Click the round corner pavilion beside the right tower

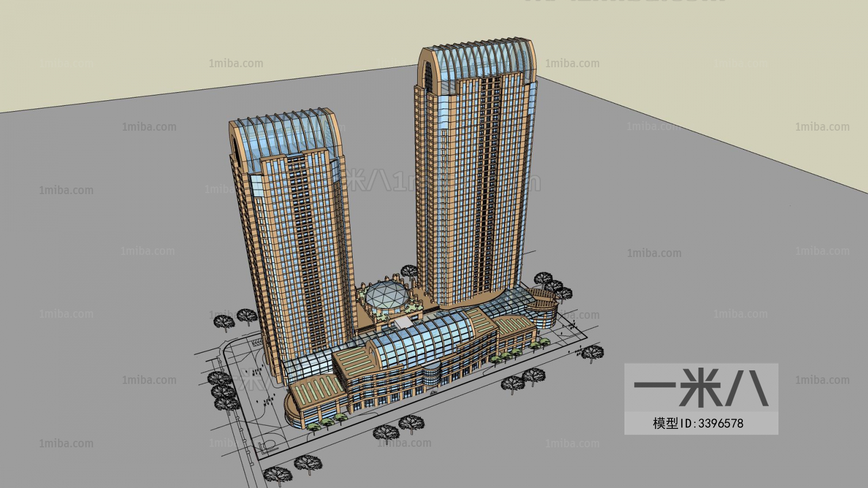pyautogui.click(x=541, y=307)
